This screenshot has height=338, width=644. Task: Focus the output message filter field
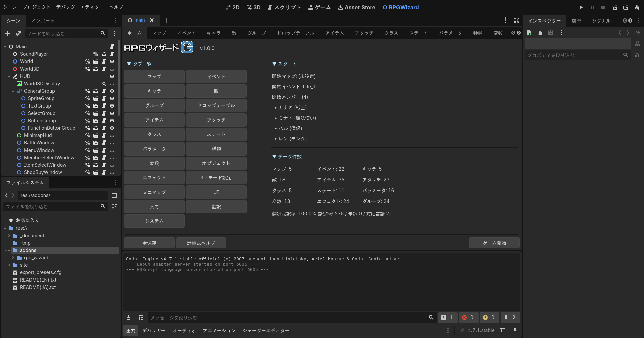pyautogui.click(x=292, y=318)
